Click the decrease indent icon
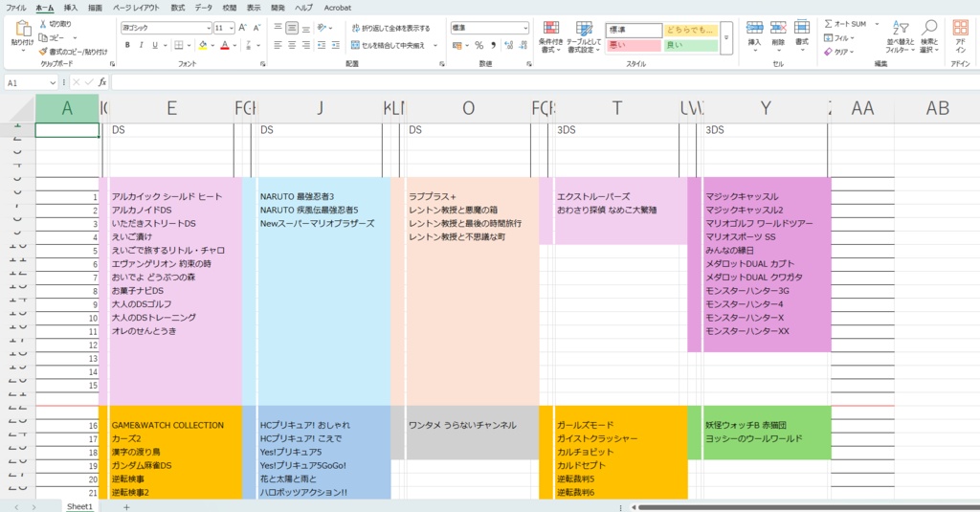 click(x=322, y=45)
